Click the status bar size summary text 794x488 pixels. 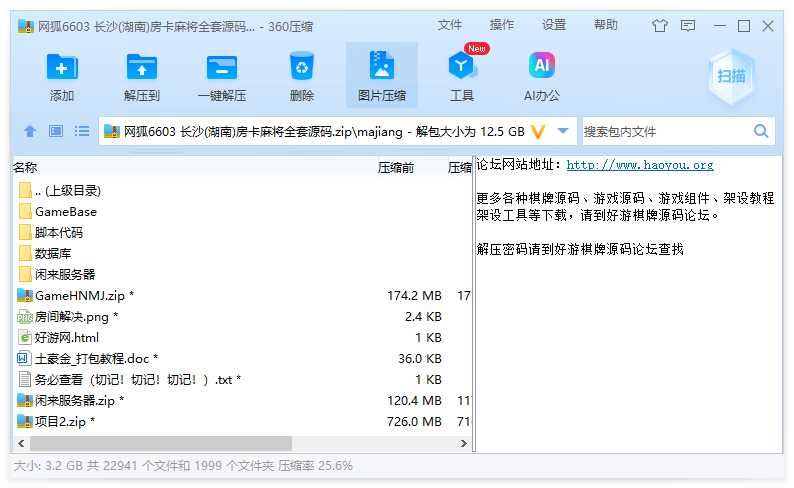click(x=183, y=466)
